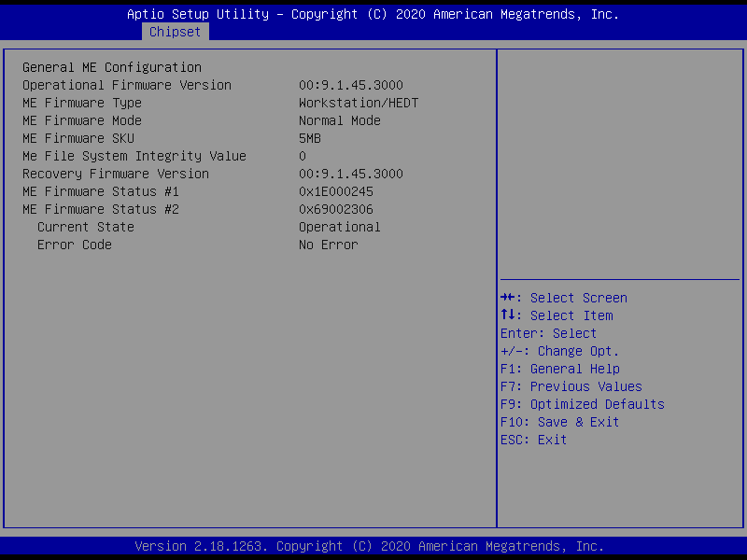Click the Select Item arrows hint

tap(557, 315)
